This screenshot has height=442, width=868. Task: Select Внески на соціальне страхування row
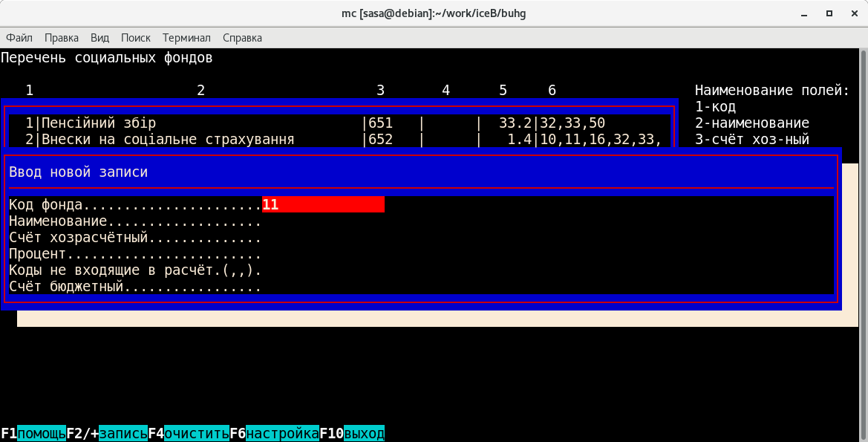click(x=186, y=140)
